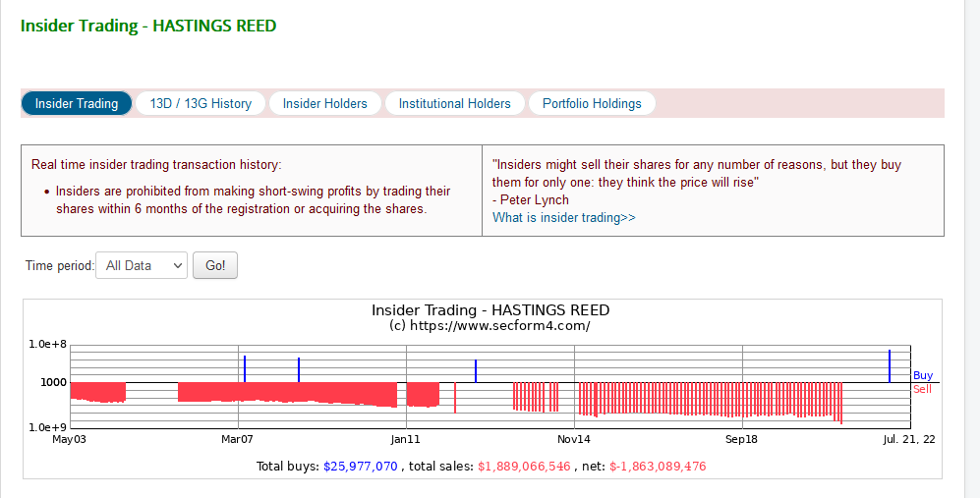Switch to the Insider Holders tab

[325, 104]
